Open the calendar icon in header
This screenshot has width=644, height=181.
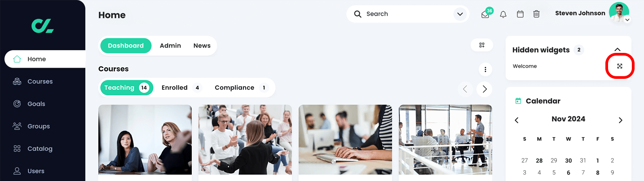[x=520, y=14]
